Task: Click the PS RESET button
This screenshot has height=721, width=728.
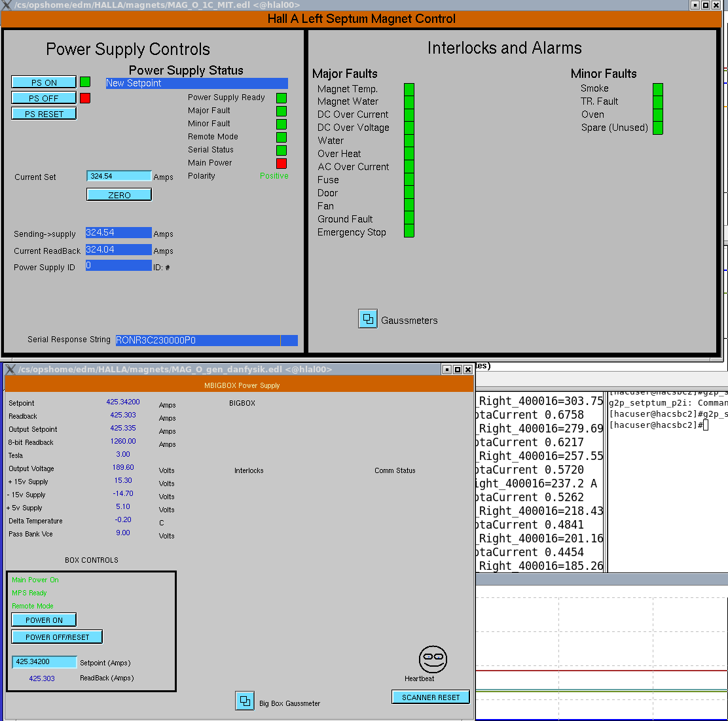Action: coord(44,114)
